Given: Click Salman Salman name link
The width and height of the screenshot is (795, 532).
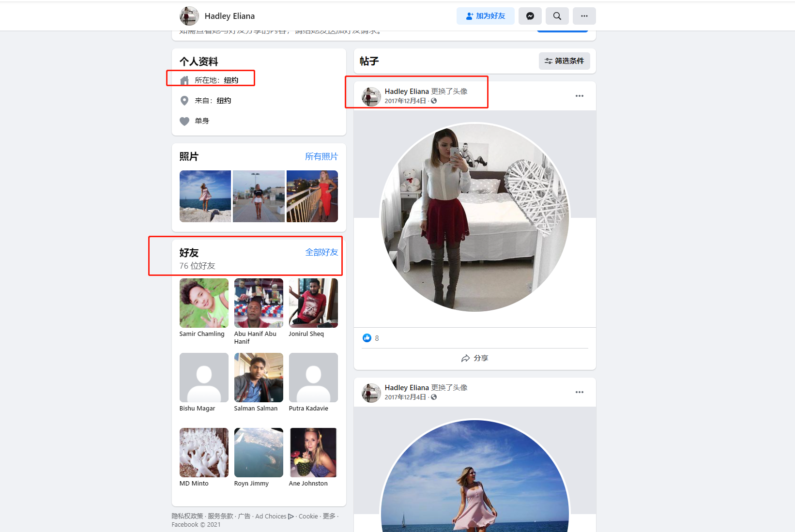Looking at the screenshot, I should point(256,409).
